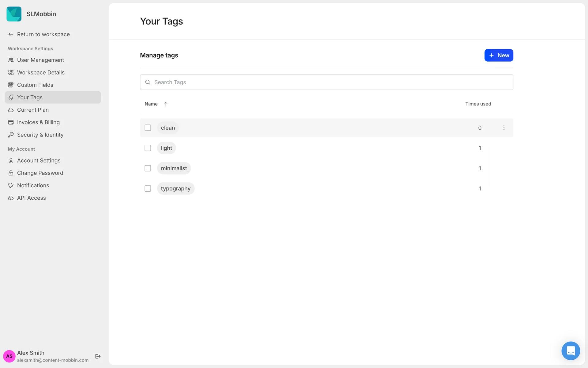Open User Management settings
This screenshot has height=368, width=588.
[40, 60]
